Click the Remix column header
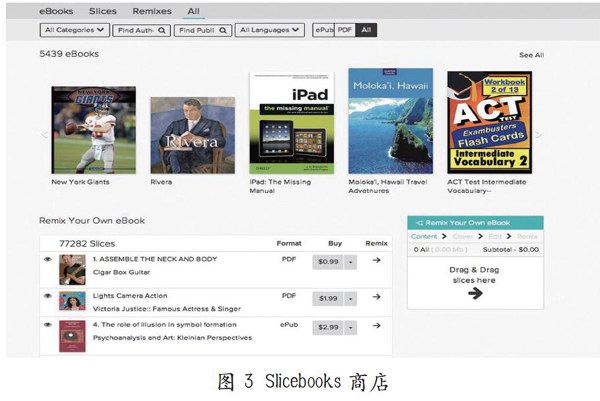Image resolution: width=600 pixels, height=401 pixels. tap(377, 243)
